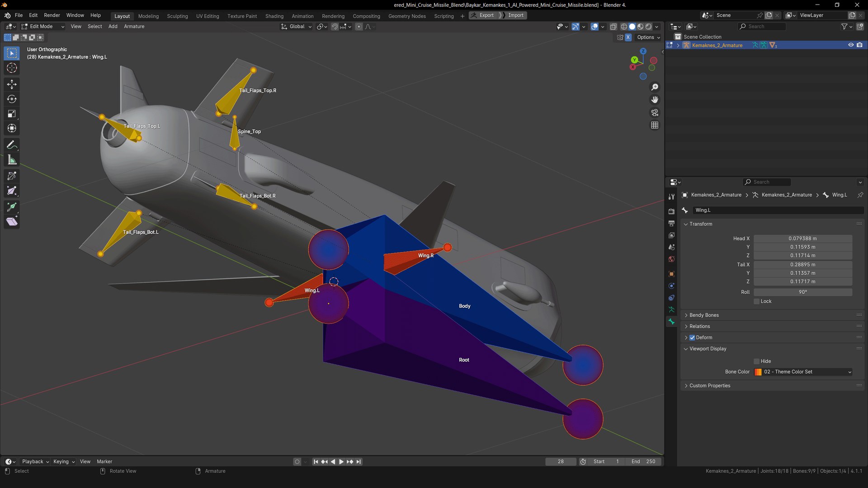Switch orthographic/perspective grid icon

tap(655, 125)
